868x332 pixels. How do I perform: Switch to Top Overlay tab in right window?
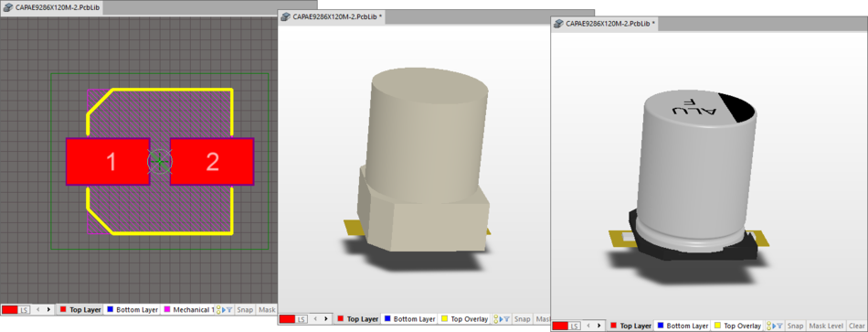[x=738, y=326]
